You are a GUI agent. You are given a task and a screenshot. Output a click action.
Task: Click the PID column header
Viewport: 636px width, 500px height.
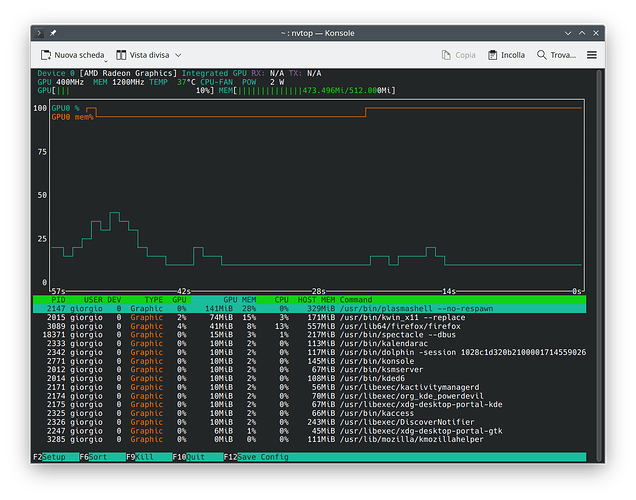click(x=58, y=300)
